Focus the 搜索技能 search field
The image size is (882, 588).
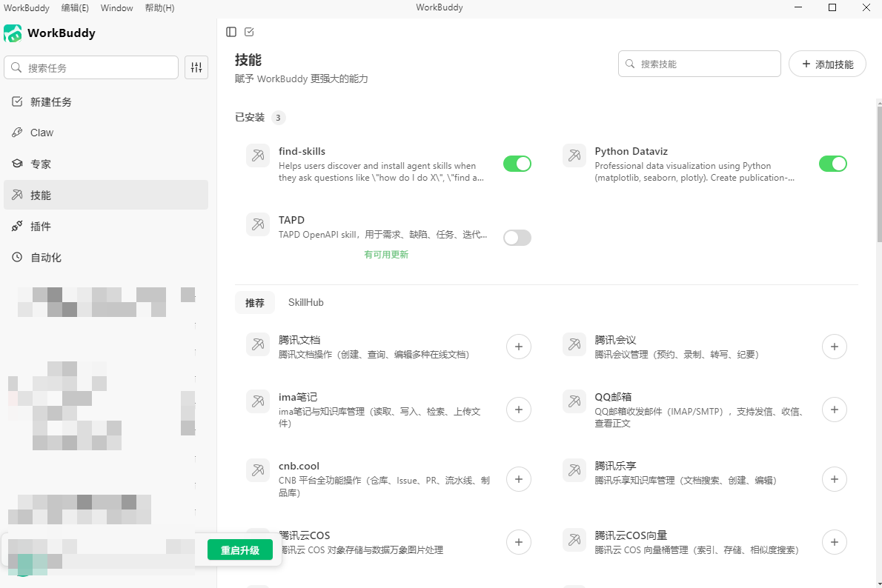[x=699, y=64]
